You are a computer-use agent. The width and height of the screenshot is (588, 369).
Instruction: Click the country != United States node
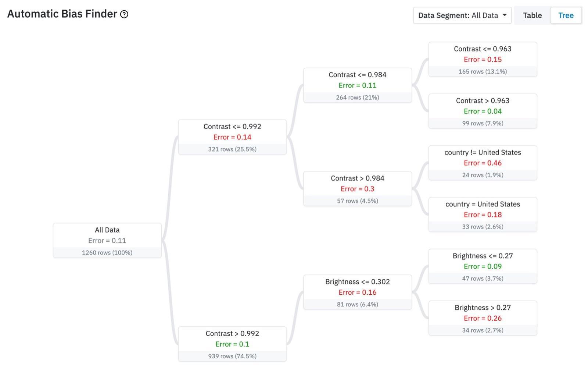pyautogui.click(x=483, y=163)
